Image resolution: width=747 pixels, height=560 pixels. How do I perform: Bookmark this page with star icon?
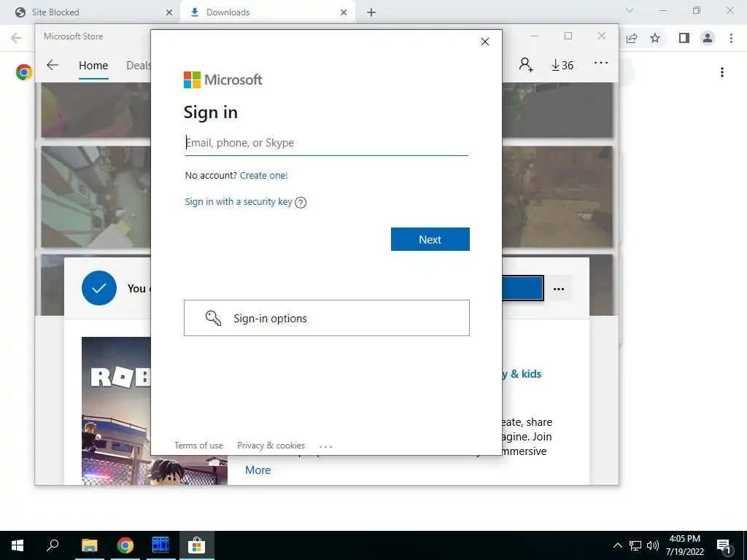655,38
